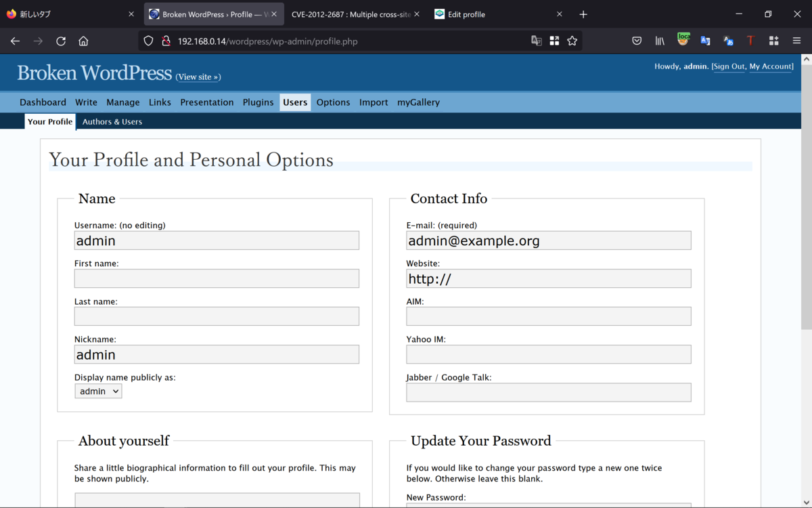This screenshot has width=812, height=508.
Task: Click the Japanese translate 'A あ' extension icon
Action: click(x=728, y=41)
